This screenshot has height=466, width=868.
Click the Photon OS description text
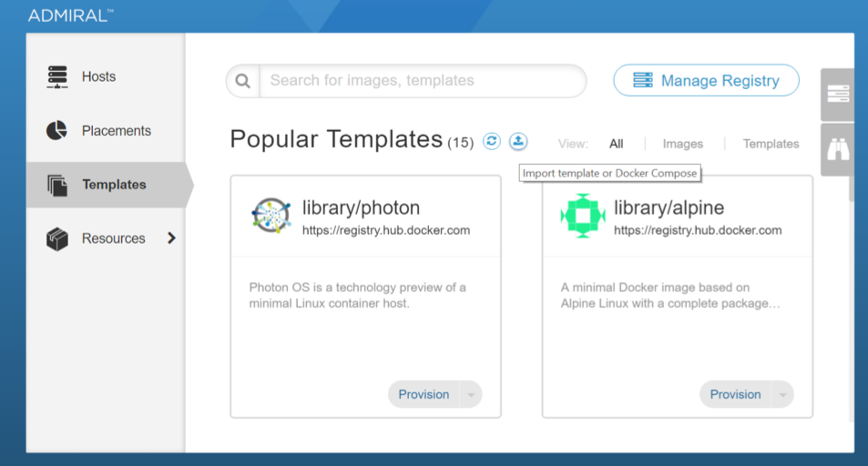[358, 296]
